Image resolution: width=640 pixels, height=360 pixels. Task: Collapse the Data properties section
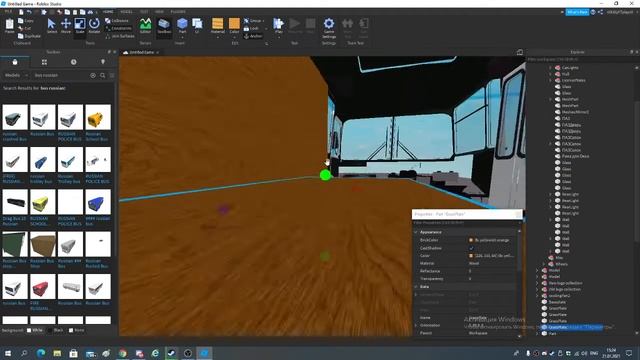(x=416, y=287)
